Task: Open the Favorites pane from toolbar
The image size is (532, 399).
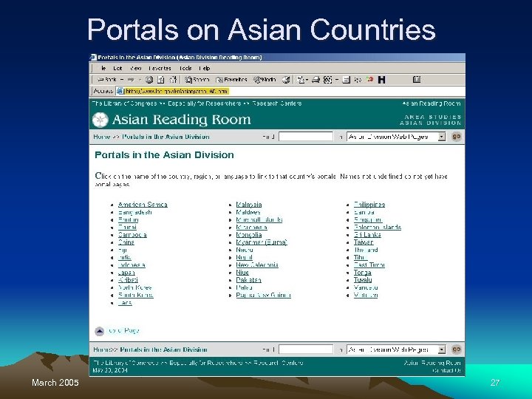Action: coord(231,80)
